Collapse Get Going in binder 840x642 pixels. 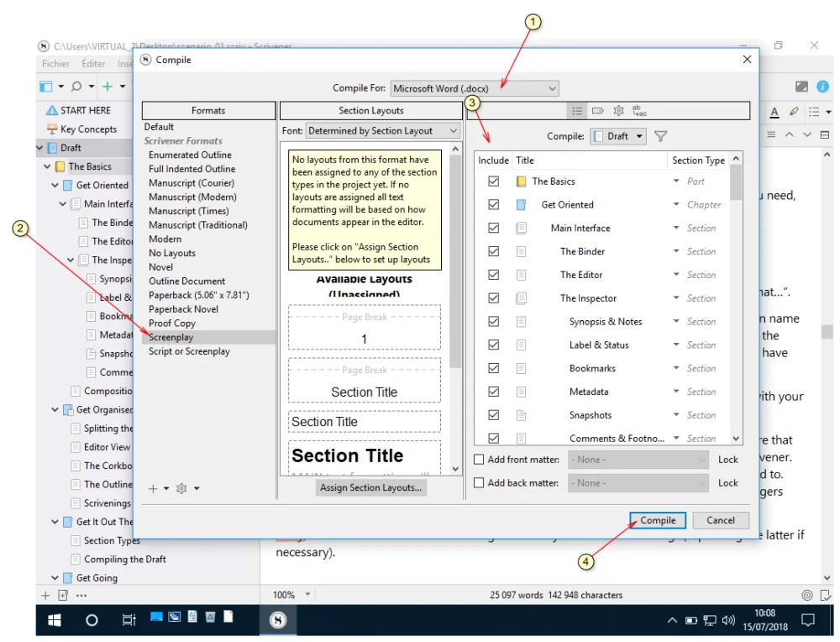(x=55, y=578)
